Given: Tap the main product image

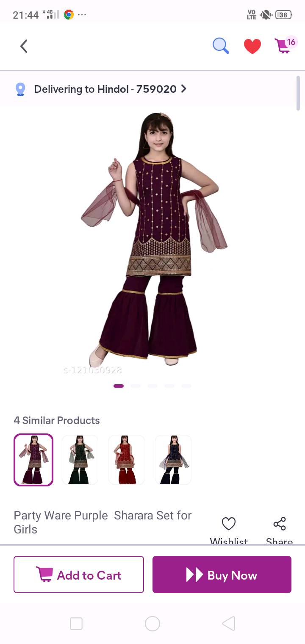Looking at the screenshot, I should pyautogui.click(x=152, y=241).
